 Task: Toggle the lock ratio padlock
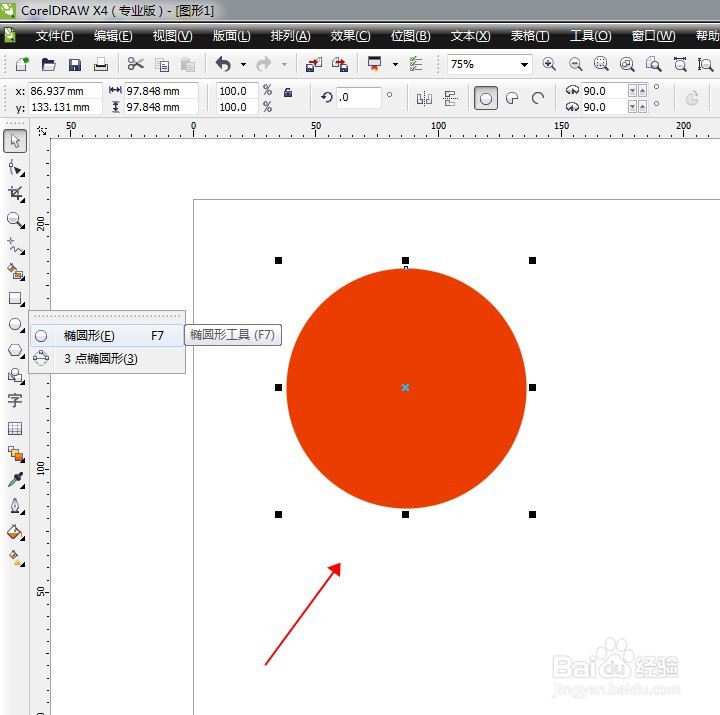pos(288,93)
